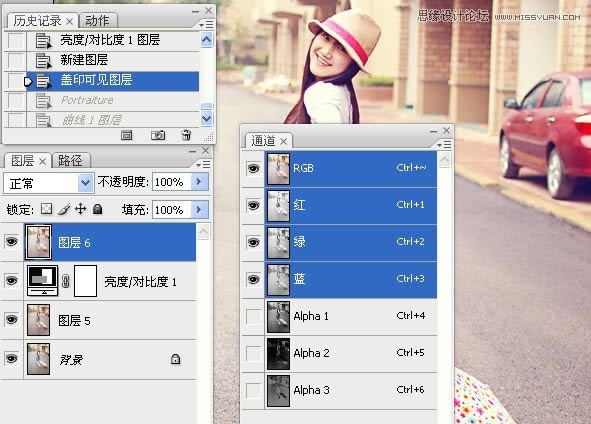
Task: Create new document from current state icon
Action: (127, 135)
